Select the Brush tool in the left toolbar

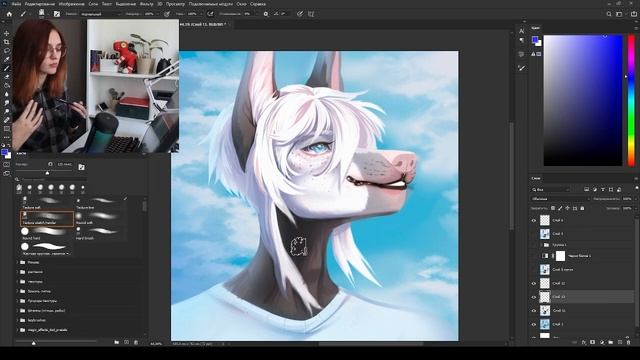tap(7, 68)
